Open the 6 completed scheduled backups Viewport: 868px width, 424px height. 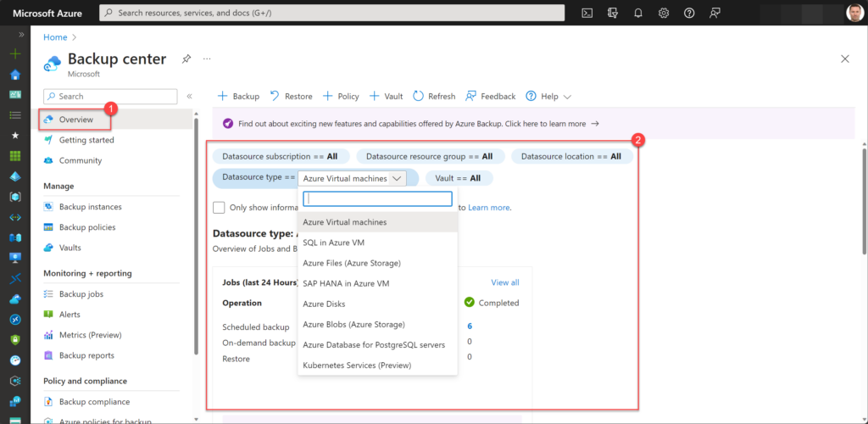[470, 326]
